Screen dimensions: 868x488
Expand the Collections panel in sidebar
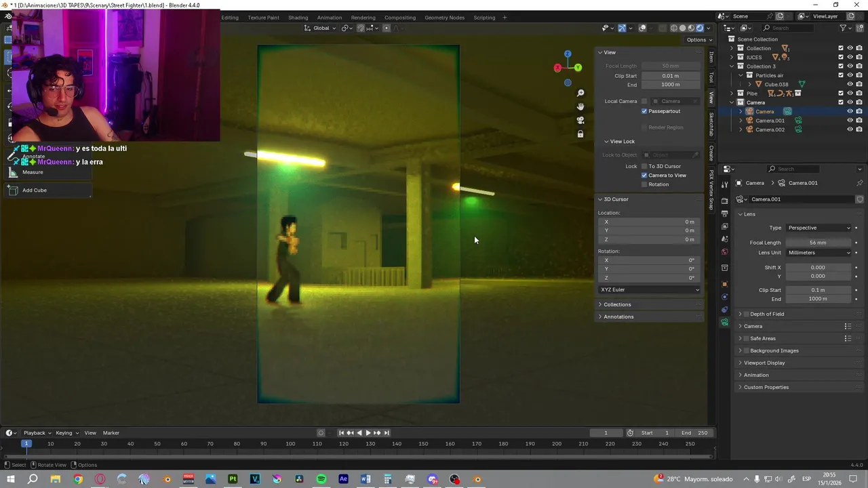[617, 304]
